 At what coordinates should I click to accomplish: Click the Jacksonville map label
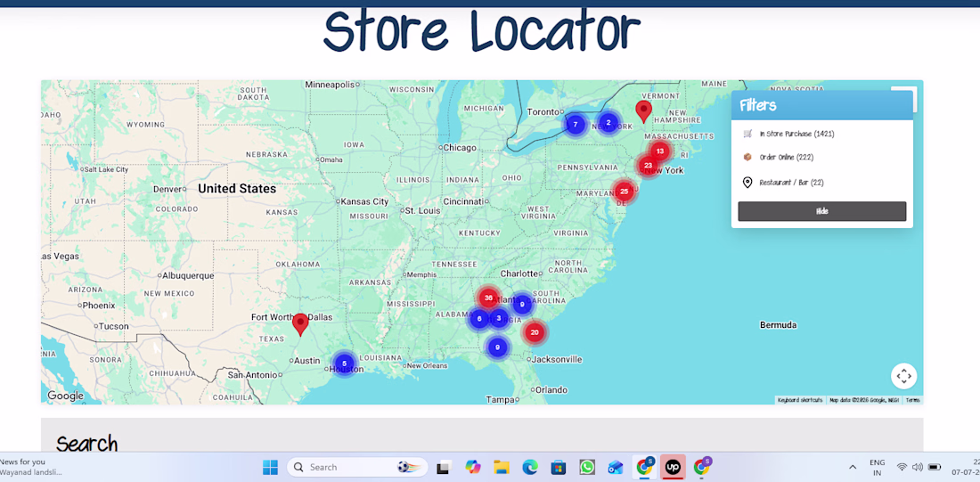558,359
